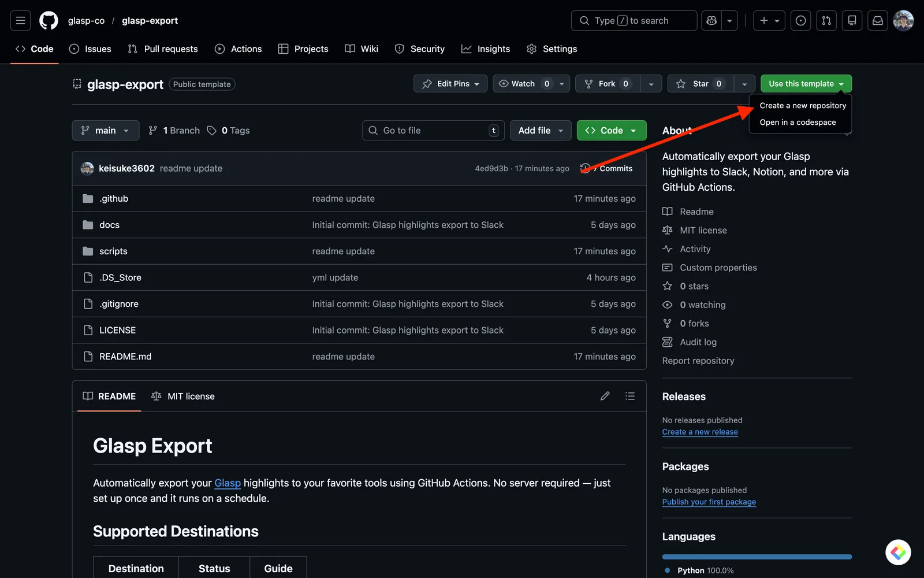924x578 pixels.
Task: Fork the glasp-export repository
Action: [608, 84]
